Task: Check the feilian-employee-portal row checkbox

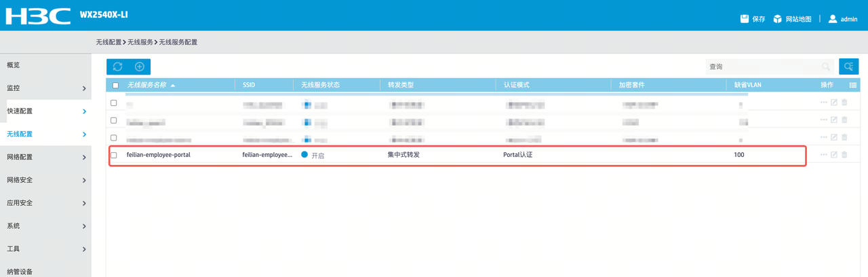Action: click(x=114, y=155)
